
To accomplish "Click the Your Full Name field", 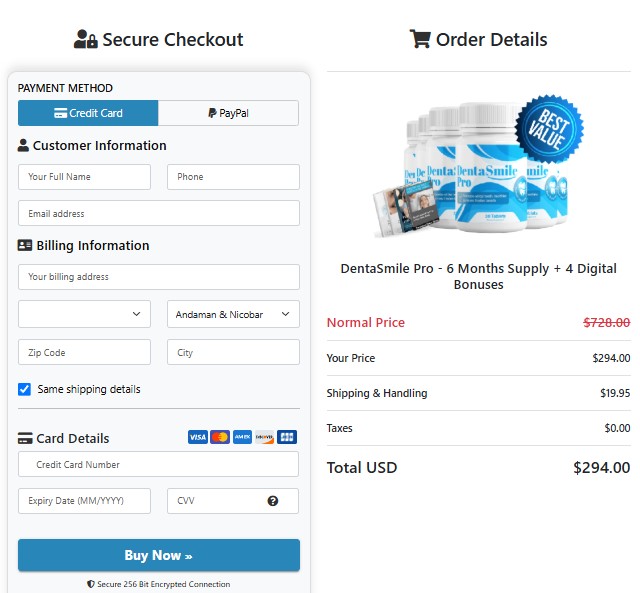I will 84,177.
